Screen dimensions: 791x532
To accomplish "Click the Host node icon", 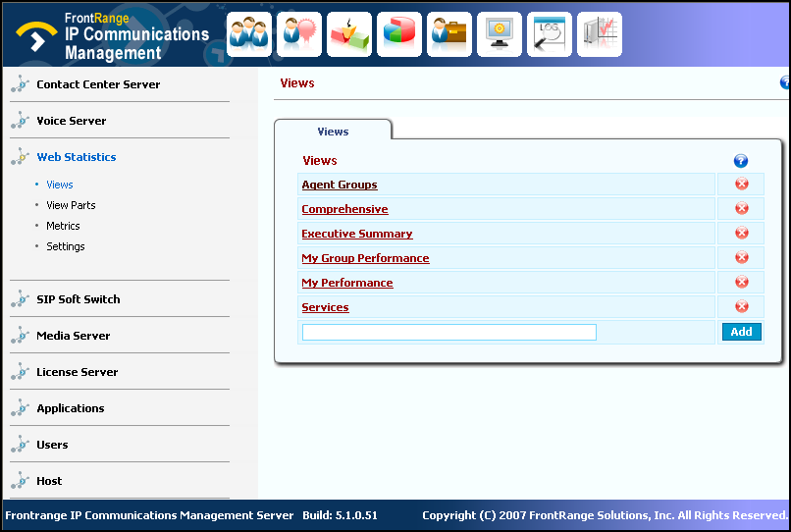I will pos(21,481).
